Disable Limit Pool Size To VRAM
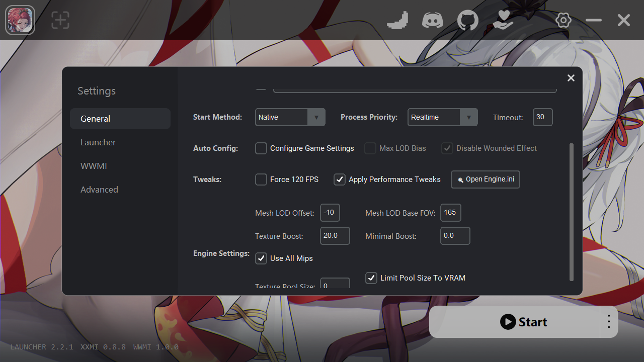Image resolution: width=644 pixels, height=362 pixels. coord(371,278)
